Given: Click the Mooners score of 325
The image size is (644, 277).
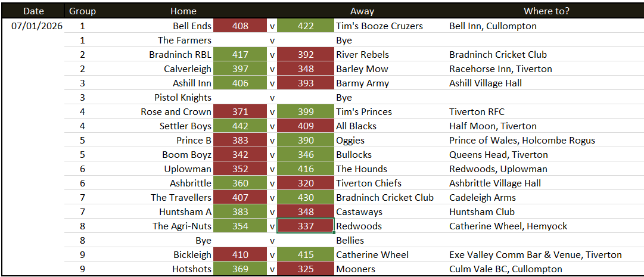Looking at the screenshot, I should tap(305, 269).
